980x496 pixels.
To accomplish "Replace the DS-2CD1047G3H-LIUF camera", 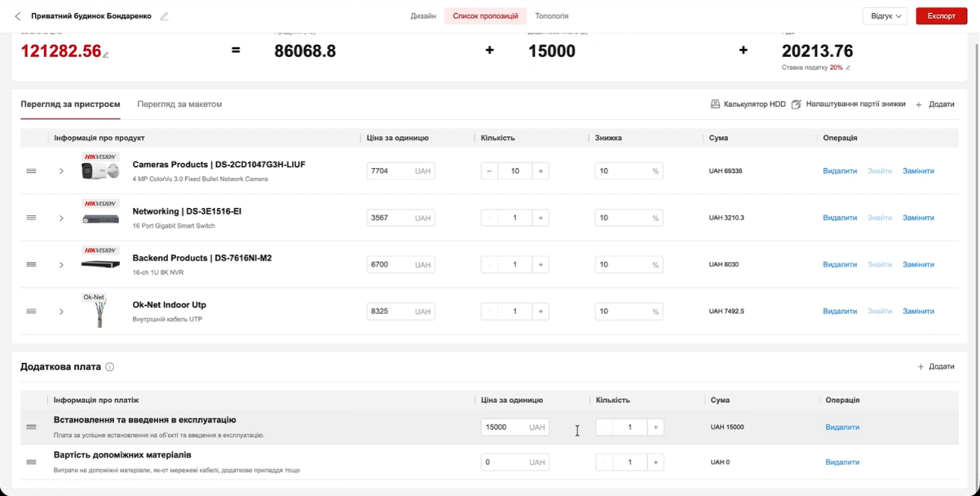I will [x=918, y=171].
